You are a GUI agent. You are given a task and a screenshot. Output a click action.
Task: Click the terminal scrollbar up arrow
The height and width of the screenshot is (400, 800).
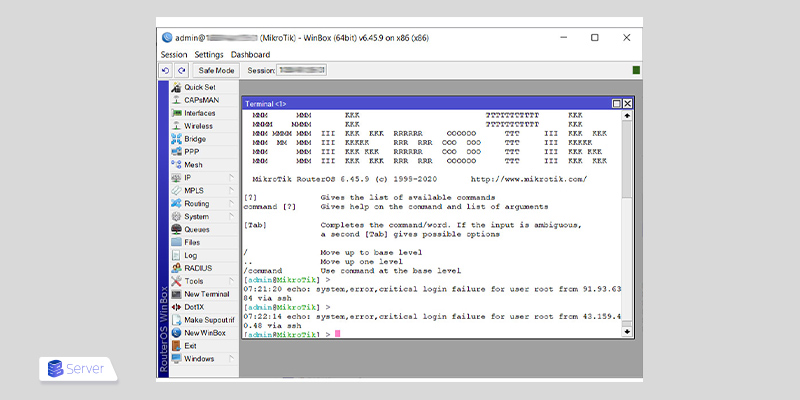coord(627,116)
